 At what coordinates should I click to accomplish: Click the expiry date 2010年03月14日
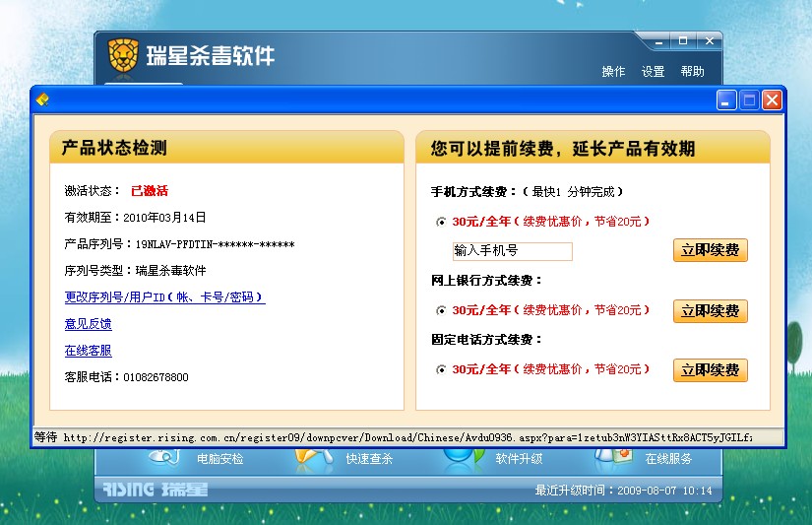pos(164,218)
